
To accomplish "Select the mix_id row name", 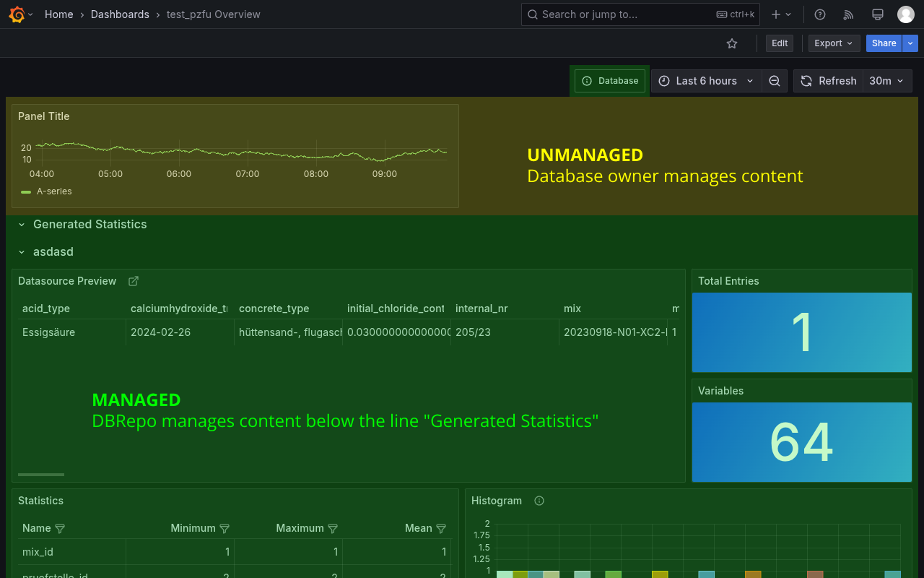I will (x=38, y=552).
